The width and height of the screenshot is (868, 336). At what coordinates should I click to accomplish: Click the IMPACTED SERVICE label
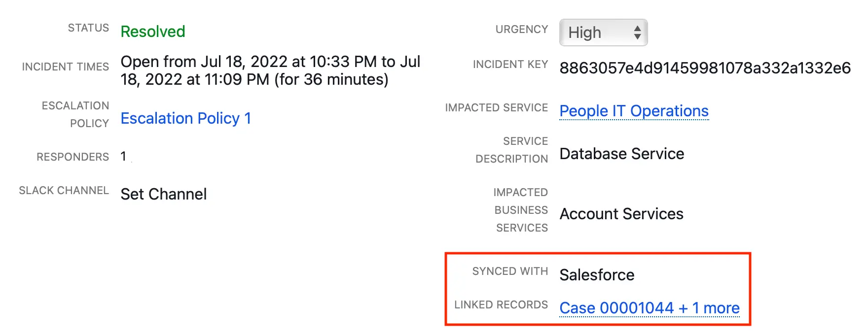497,108
